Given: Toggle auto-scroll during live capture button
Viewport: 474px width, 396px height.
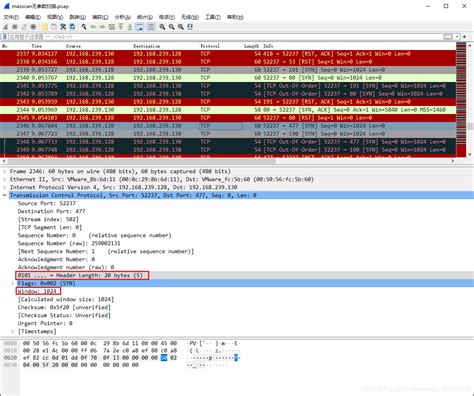Looking at the screenshot, I should tap(140, 27).
